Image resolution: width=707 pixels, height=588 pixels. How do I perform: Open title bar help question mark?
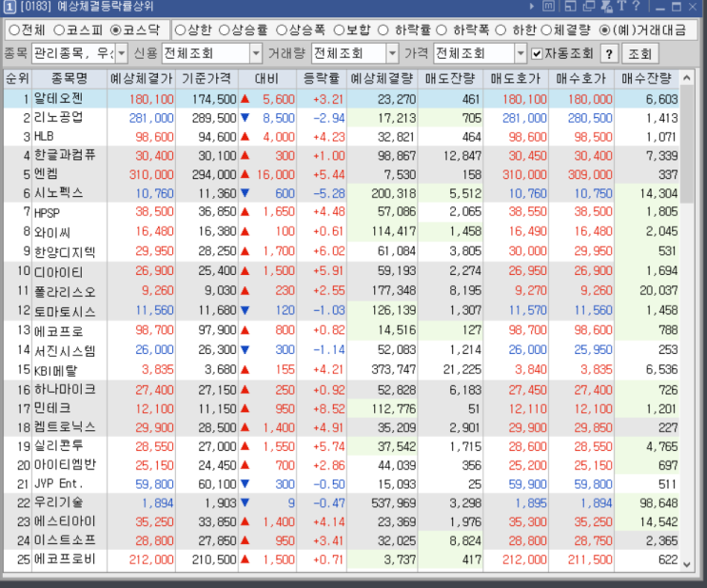click(637, 6)
